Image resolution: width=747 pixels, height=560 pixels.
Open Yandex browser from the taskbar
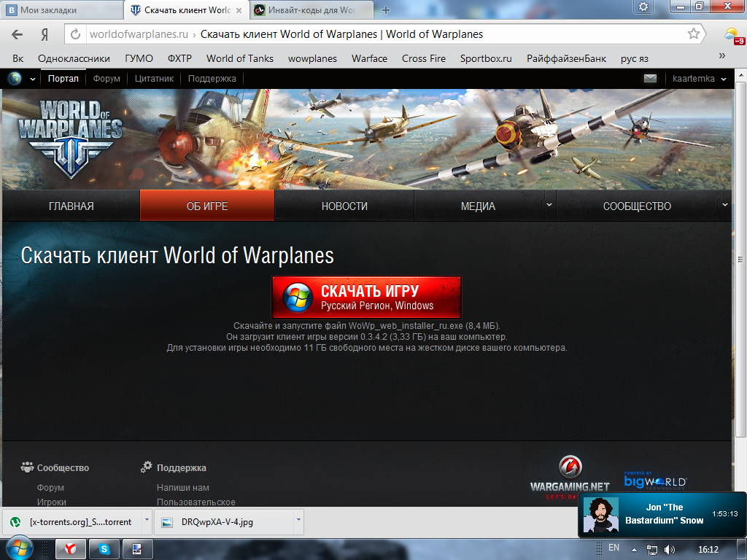click(x=71, y=549)
